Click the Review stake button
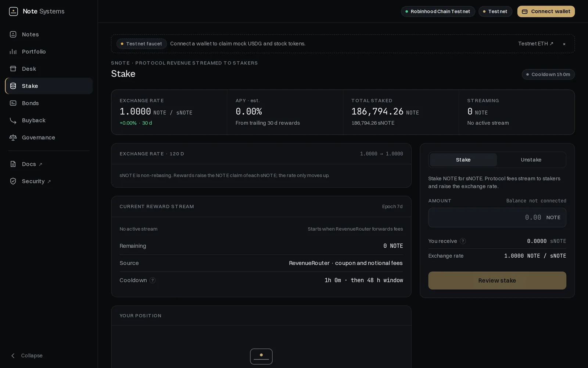This screenshot has height=368, width=588. click(497, 280)
